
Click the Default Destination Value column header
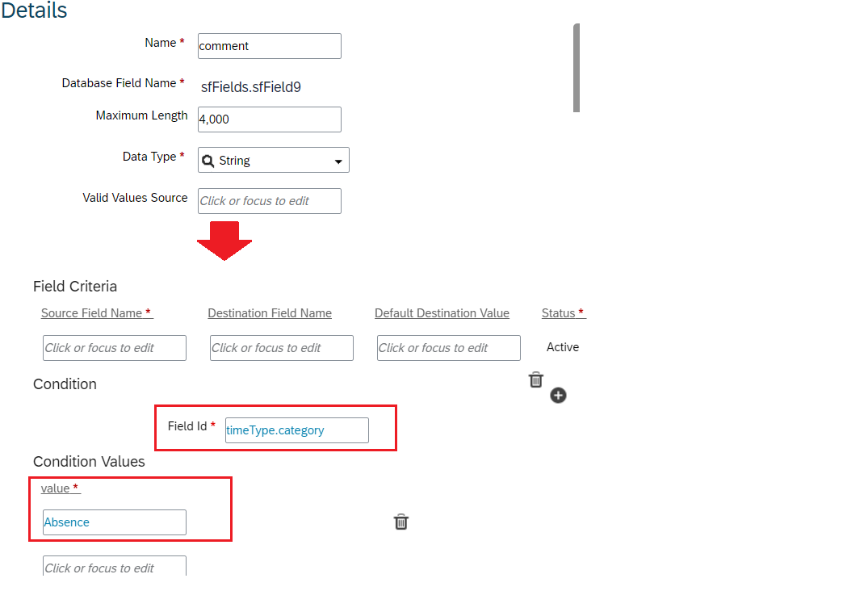point(442,313)
